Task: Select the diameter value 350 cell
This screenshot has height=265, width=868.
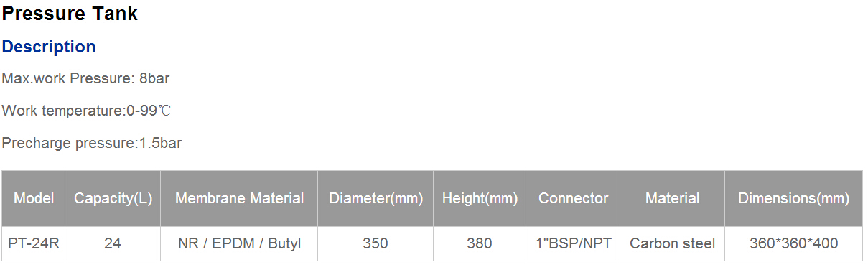Action: 375,243
